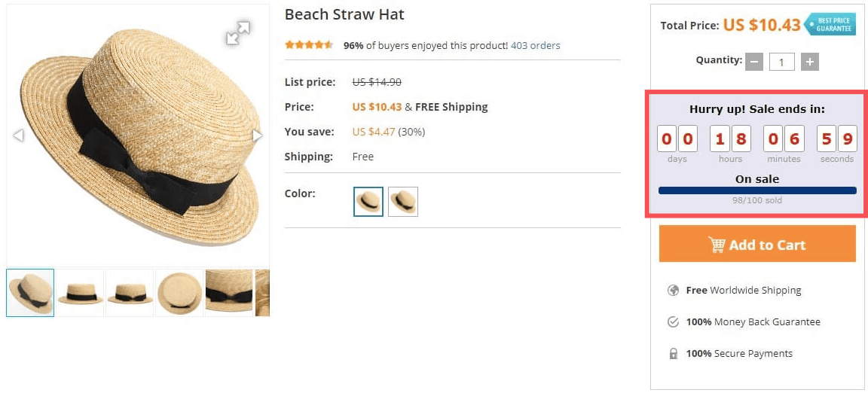The width and height of the screenshot is (868, 393).
Task: Go to next product image arrow
Action: pos(257,136)
